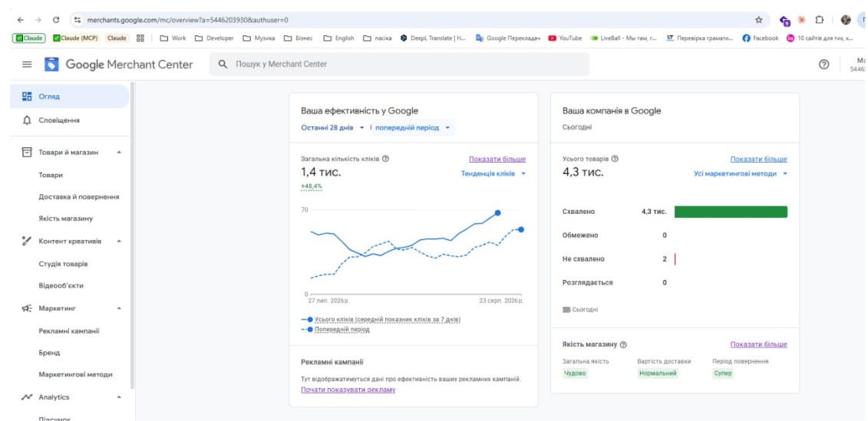Click info icon next to Усього товарів
868x421 pixels.
615,159
